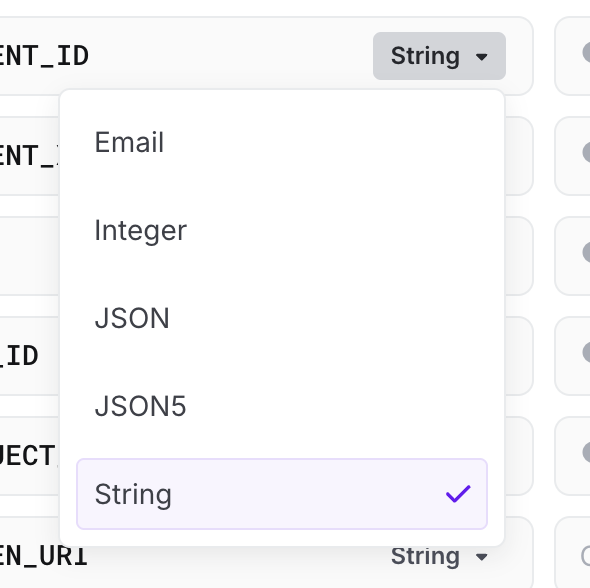Click the JECT variable name field
The image size is (590, 588).
click(28, 456)
